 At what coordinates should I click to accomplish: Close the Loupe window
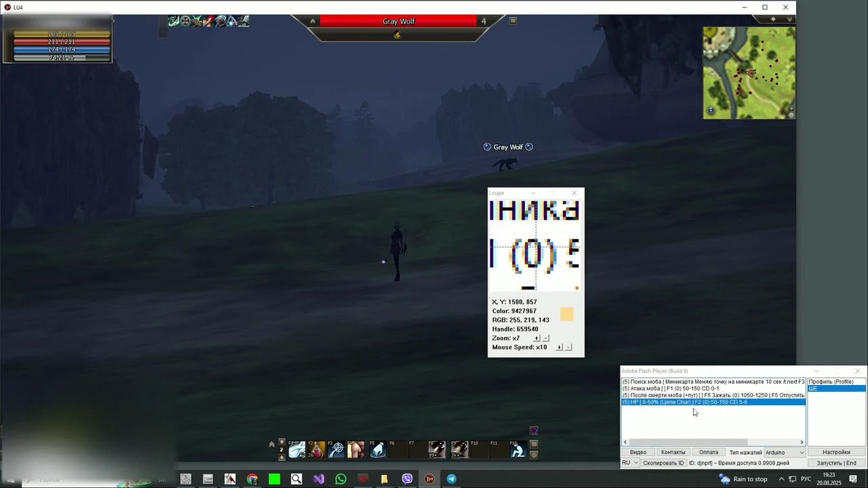pyautogui.click(x=574, y=193)
